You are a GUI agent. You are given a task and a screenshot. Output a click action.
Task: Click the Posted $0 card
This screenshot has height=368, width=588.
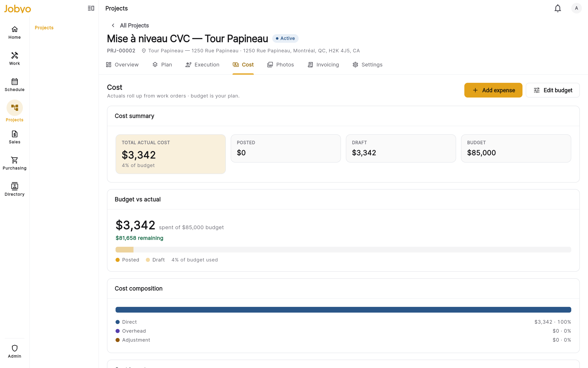pyautogui.click(x=286, y=148)
